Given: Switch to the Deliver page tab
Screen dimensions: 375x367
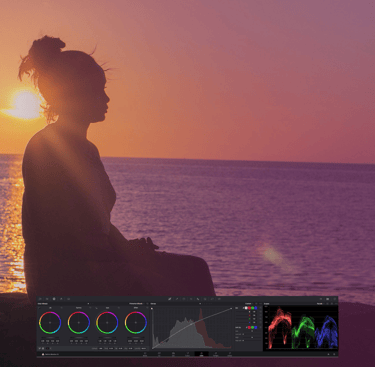Looking at the screenshot, I should 230,354.
